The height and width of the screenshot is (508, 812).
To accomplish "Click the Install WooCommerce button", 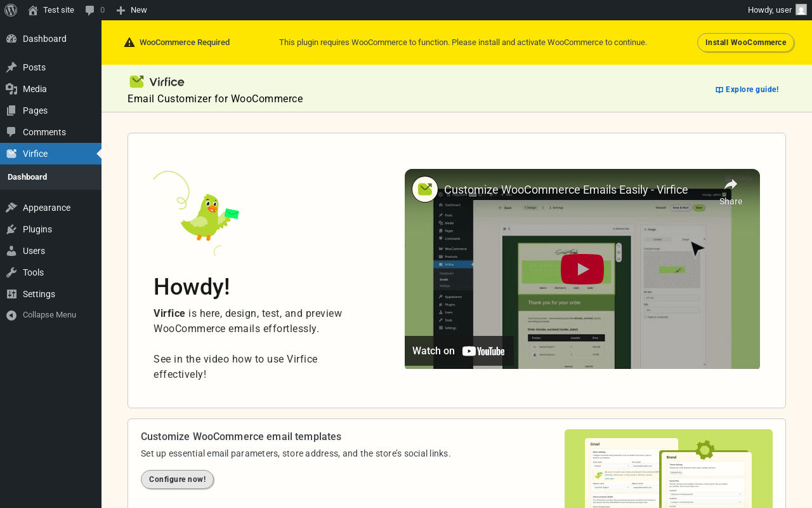I will click(x=745, y=43).
